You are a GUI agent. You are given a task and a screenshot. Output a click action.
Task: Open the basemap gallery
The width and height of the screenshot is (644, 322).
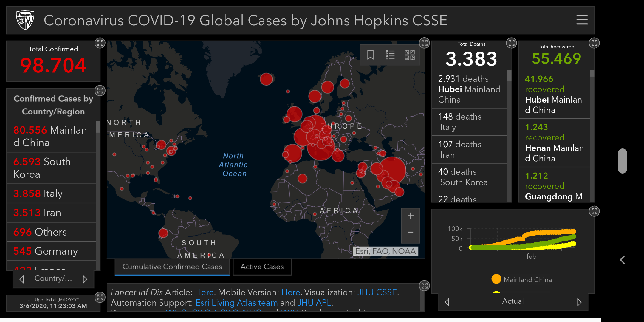(x=410, y=55)
